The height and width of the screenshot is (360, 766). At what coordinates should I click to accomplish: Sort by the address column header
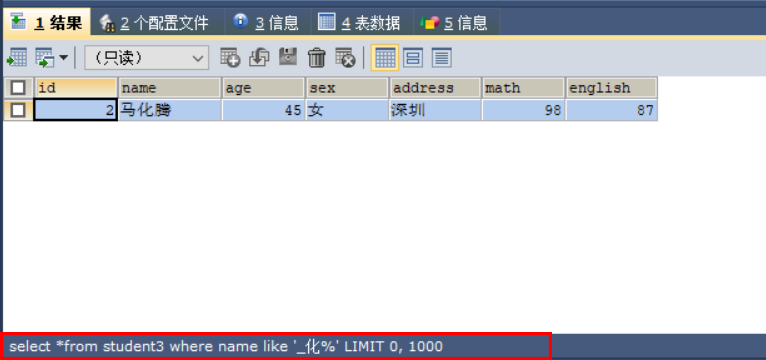(x=435, y=88)
